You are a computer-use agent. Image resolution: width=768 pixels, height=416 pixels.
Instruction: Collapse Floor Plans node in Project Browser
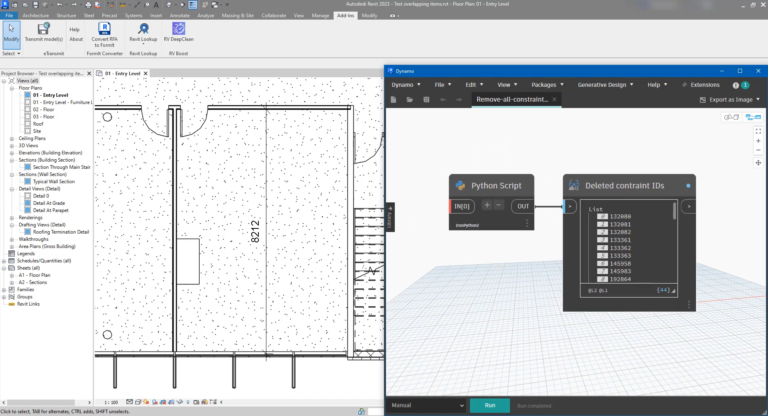[12, 88]
